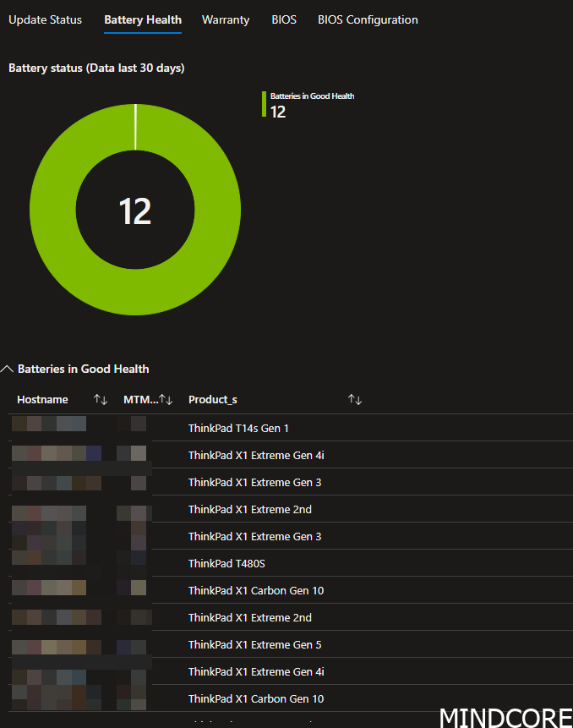The height and width of the screenshot is (728, 573).
Task: Click the MTM column header
Action: click(140, 399)
